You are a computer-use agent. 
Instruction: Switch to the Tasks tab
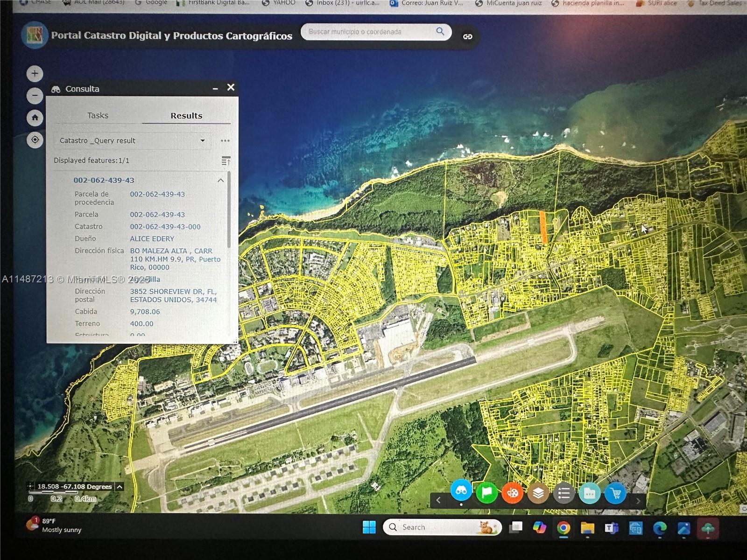tap(99, 115)
